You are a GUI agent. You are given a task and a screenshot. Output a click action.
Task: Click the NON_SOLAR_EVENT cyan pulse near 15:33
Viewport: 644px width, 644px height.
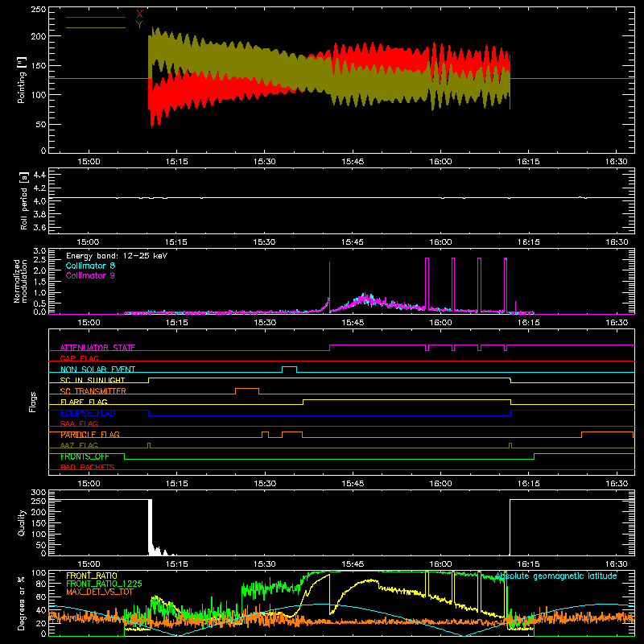[x=290, y=369]
